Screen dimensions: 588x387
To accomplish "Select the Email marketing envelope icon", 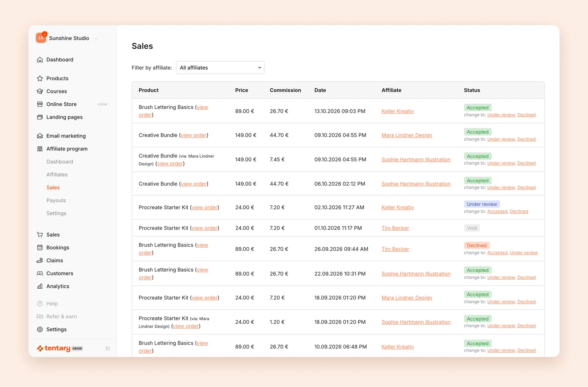I will [x=40, y=136].
